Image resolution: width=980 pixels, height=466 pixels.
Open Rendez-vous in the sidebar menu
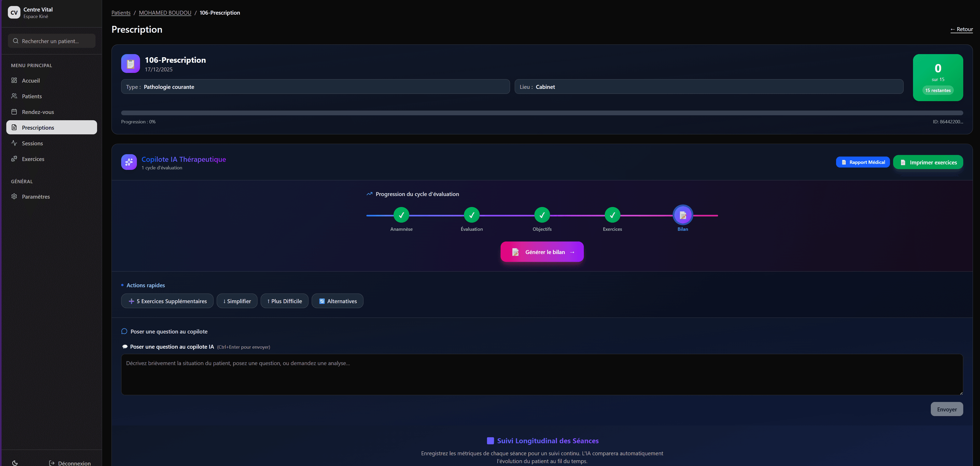(x=38, y=112)
